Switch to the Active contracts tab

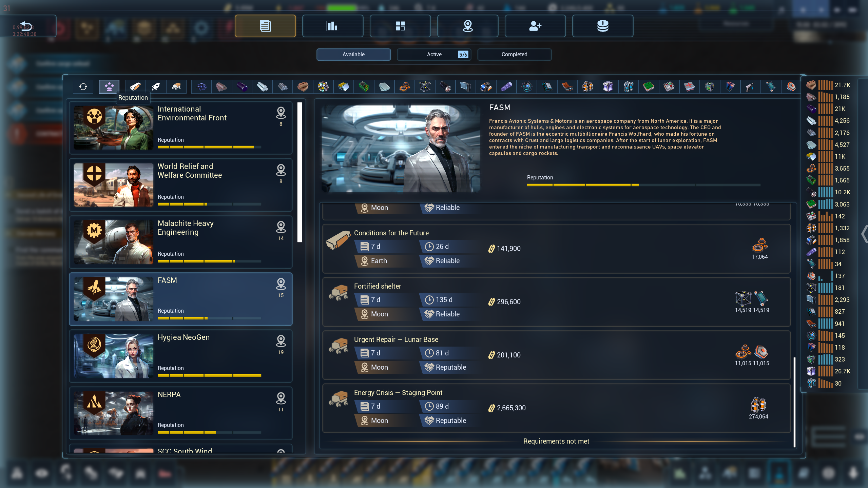pos(434,55)
